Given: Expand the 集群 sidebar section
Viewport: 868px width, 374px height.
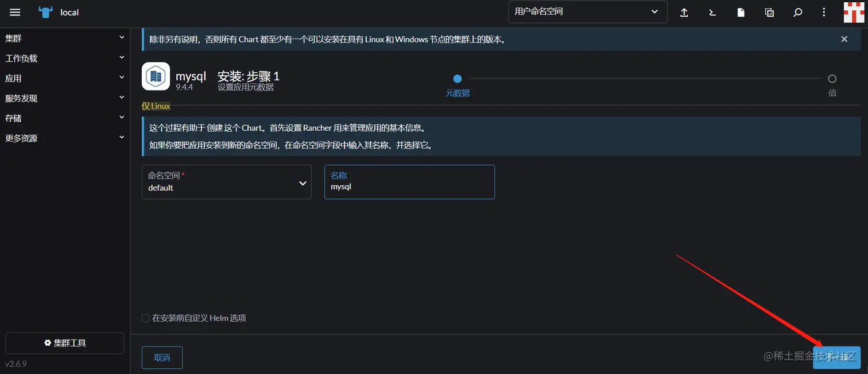Looking at the screenshot, I should click(65, 38).
